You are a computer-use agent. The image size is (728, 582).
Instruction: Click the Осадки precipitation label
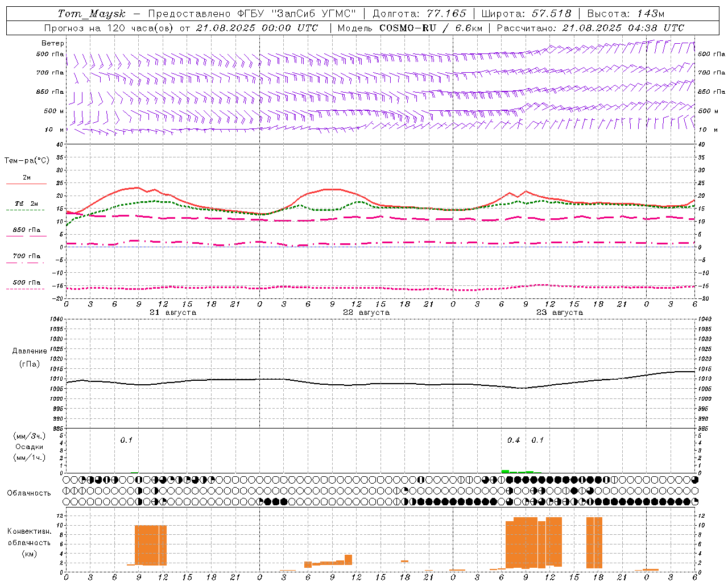click(30, 447)
